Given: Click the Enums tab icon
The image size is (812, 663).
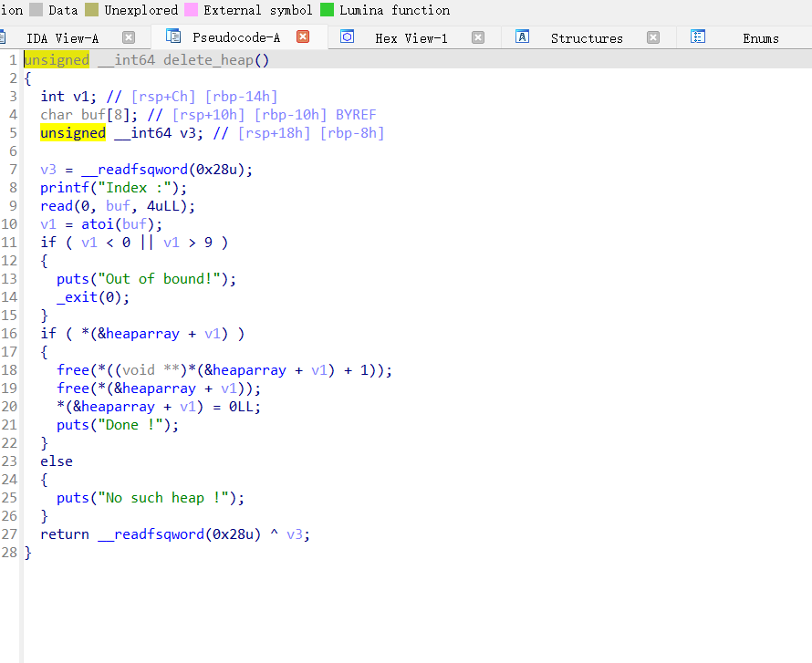Looking at the screenshot, I should pos(698,36).
